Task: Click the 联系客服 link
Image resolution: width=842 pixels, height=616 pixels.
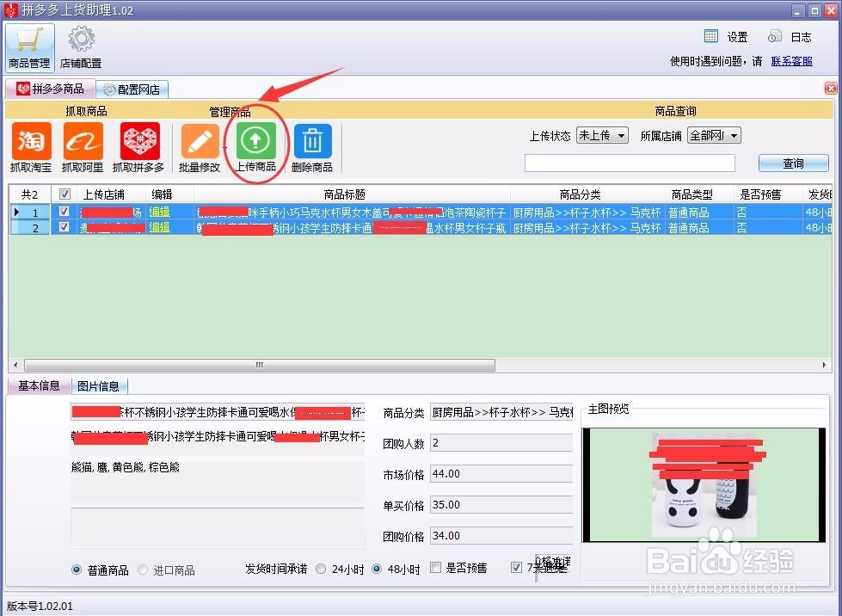Action: click(791, 61)
